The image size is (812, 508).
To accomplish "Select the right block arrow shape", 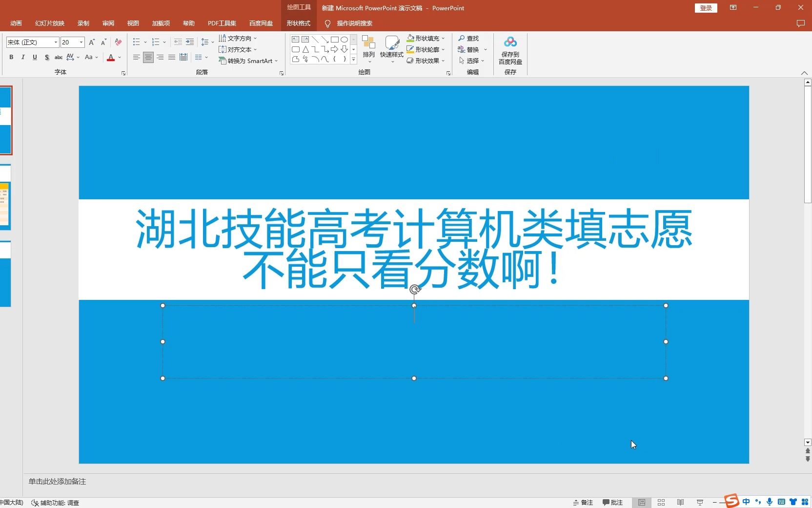I will pyautogui.click(x=335, y=49).
